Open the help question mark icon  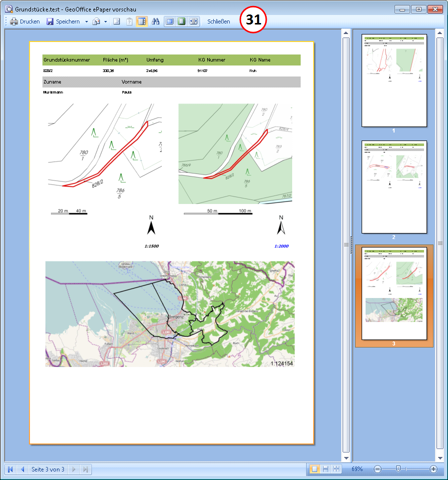click(129, 21)
